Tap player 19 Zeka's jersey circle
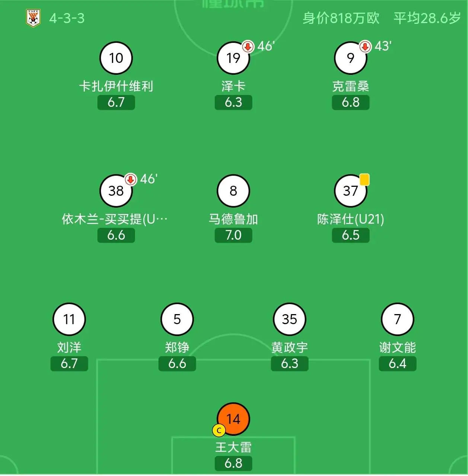This screenshot has height=476, width=468. pyautogui.click(x=233, y=58)
